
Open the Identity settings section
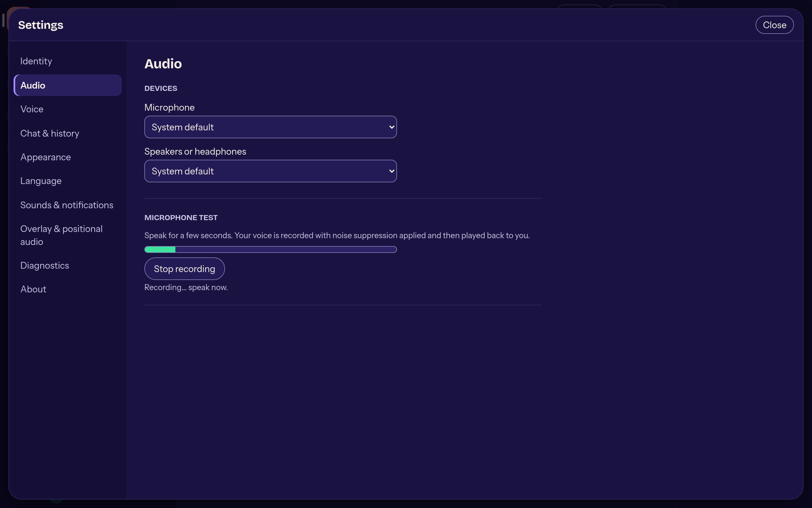click(67, 61)
